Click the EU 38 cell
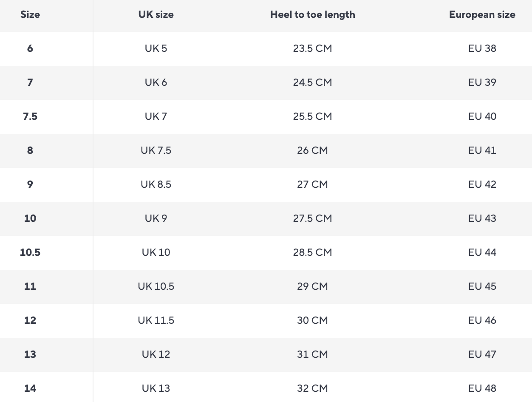 pos(482,48)
